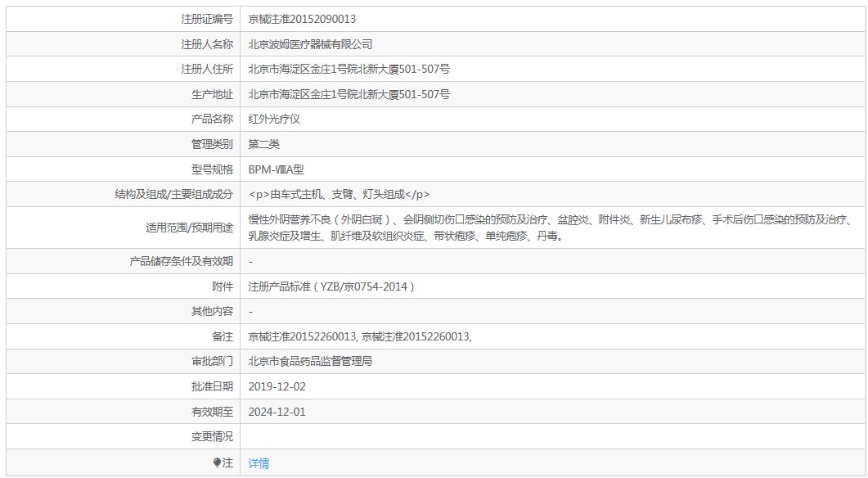Select the department 北京市食品药品监督管理局
Viewport: 868px width, 478px height.
[x=310, y=362]
